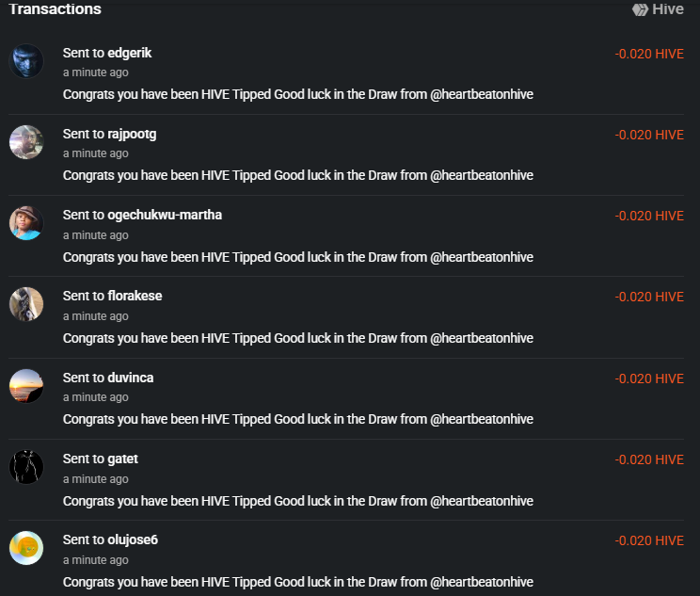
Task: Select the memo text under florakese transaction
Action: (298, 338)
